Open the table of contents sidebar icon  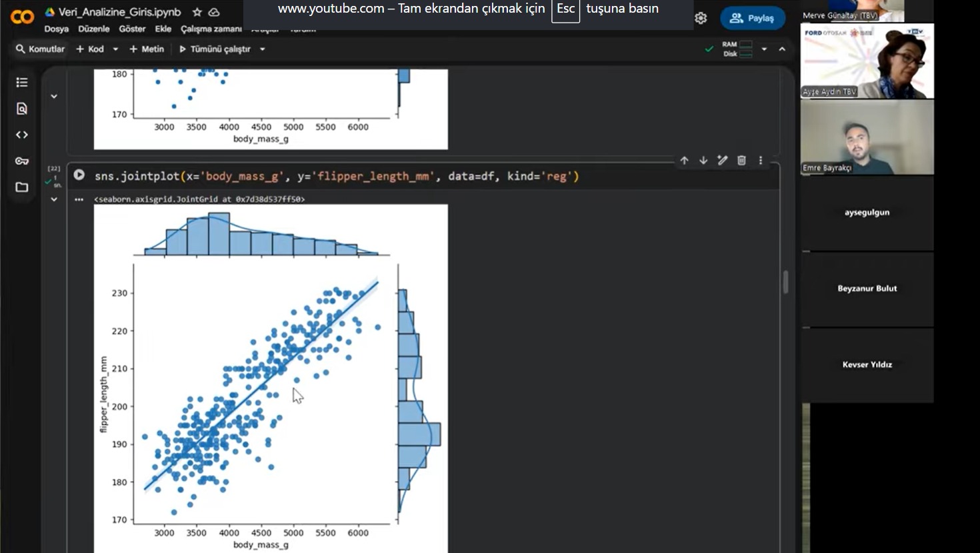[22, 83]
